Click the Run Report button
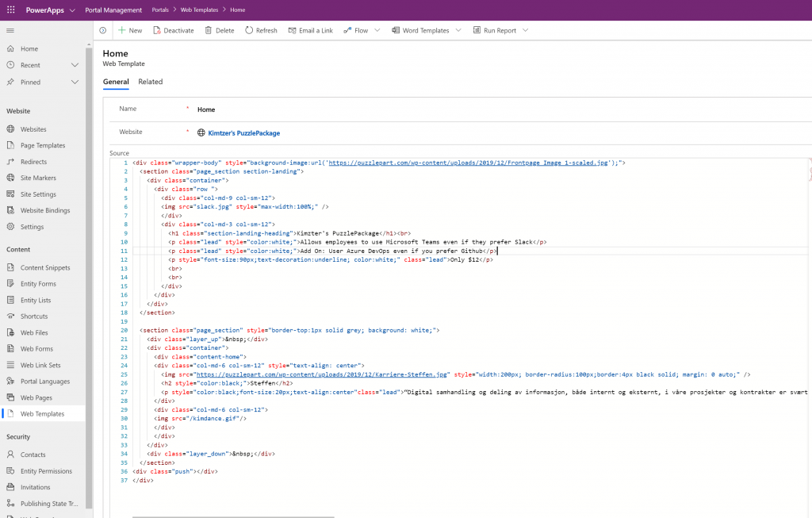Viewport: 812px width, 518px height. (x=495, y=31)
